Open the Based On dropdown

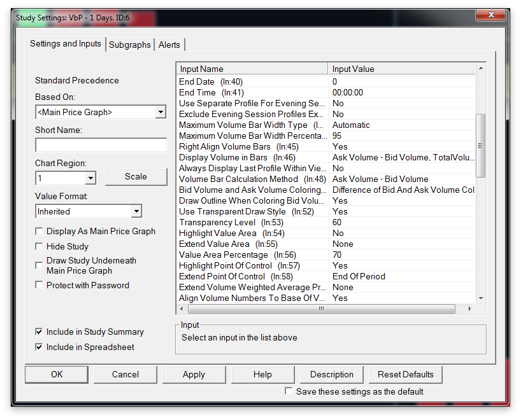coord(161,112)
